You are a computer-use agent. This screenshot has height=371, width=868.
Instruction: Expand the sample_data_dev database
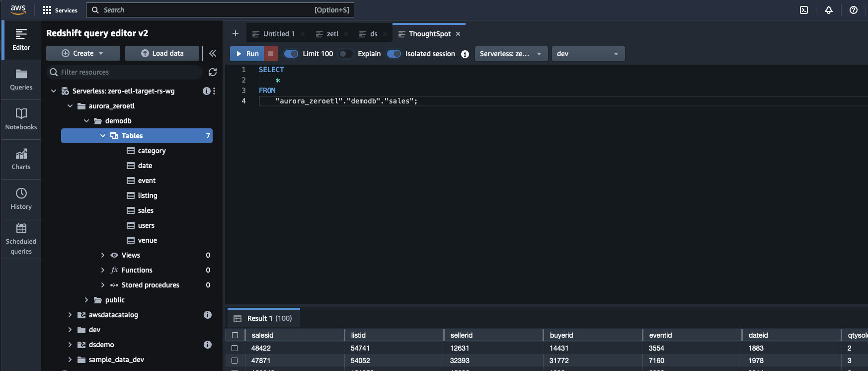pos(70,360)
